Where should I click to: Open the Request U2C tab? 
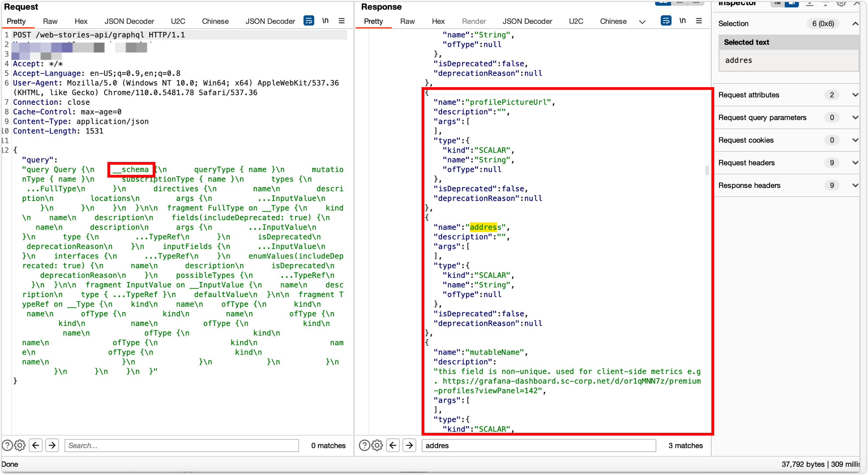pyautogui.click(x=178, y=21)
